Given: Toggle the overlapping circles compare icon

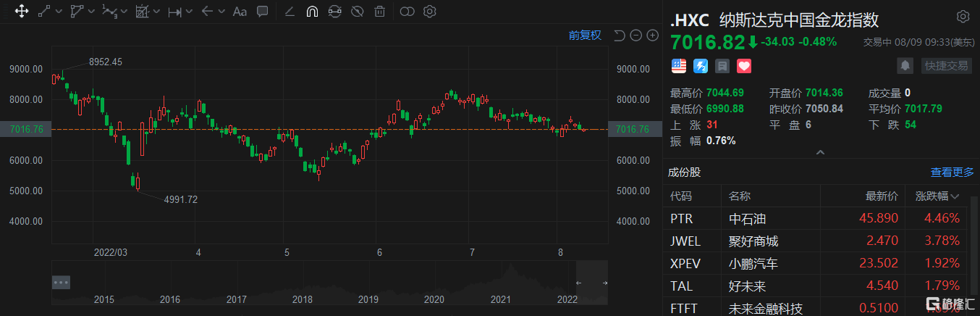Looking at the screenshot, I should (x=407, y=12).
